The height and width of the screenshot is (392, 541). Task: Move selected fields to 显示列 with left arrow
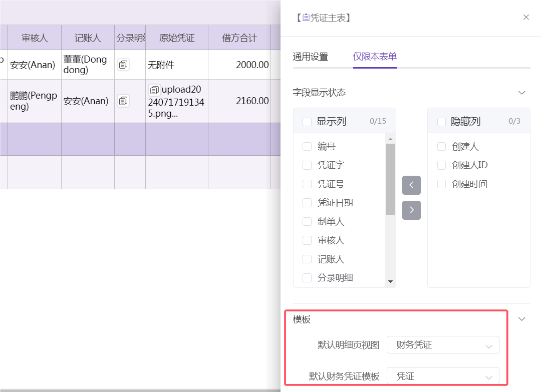pyautogui.click(x=411, y=185)
